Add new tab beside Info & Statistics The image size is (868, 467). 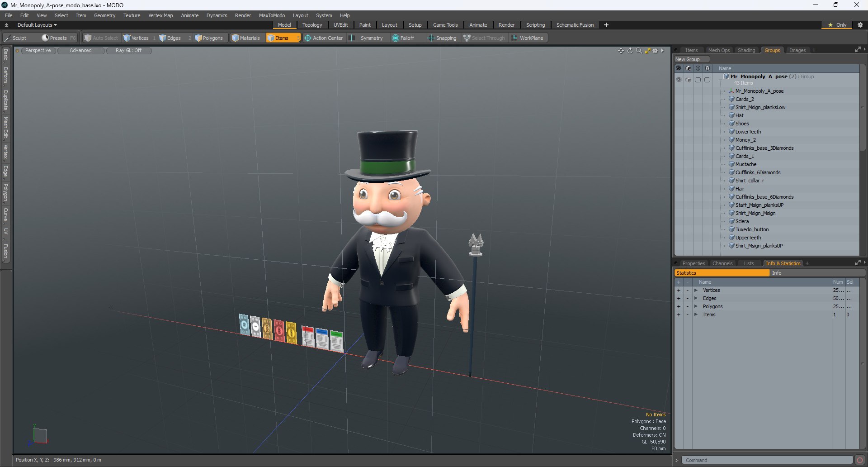coord(807,263)
